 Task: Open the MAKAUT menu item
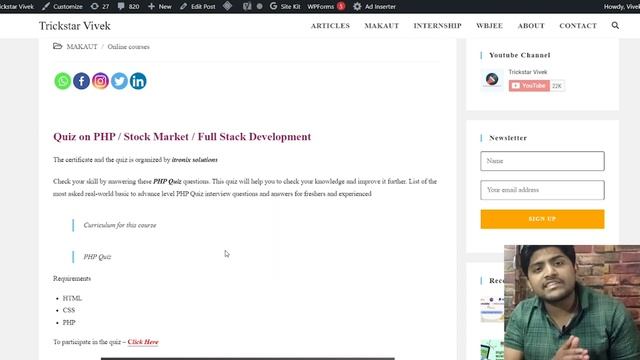coord(382,26)
